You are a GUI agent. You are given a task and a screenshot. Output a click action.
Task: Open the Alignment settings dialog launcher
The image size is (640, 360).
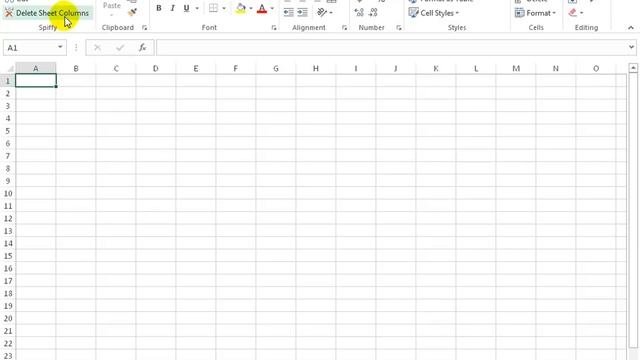[x=344, y=28]
